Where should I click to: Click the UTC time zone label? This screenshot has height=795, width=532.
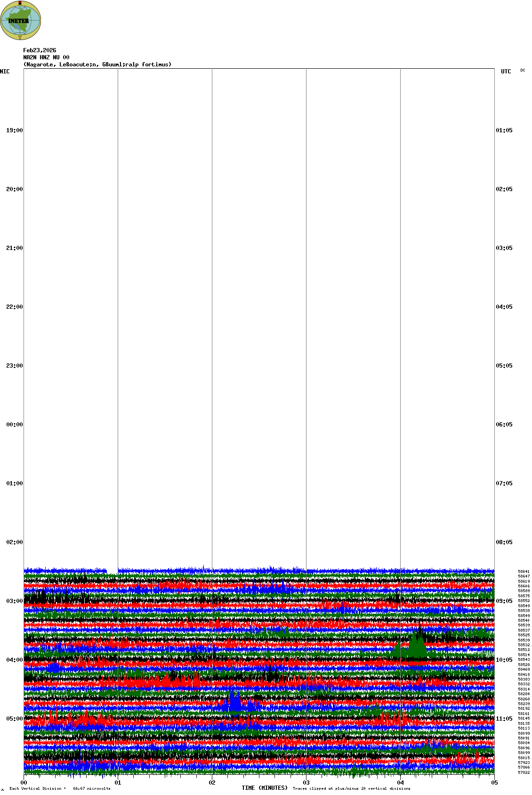[506, 72]
